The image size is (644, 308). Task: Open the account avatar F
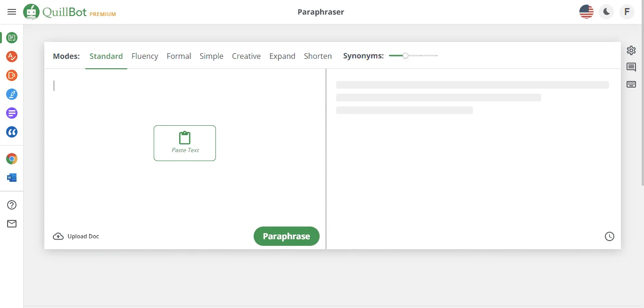tap(627, 12)
